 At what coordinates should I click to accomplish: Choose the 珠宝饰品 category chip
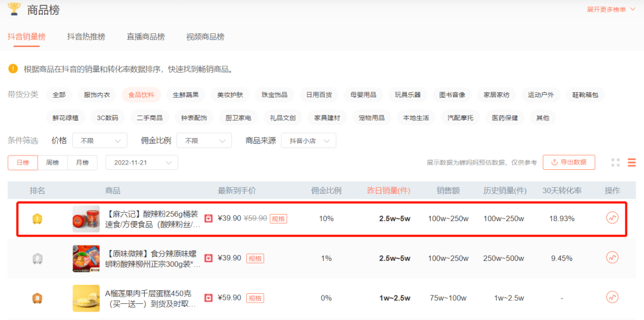pos(274,95)
